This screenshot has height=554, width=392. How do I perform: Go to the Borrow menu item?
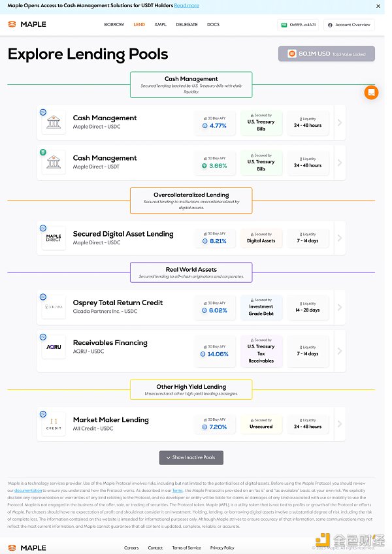(x=114, y=25)
